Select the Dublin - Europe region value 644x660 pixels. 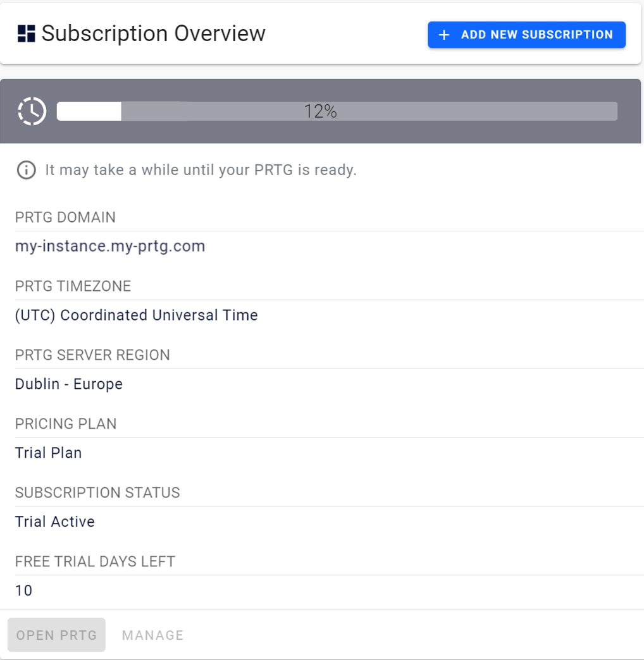click(x=69, y=384)
